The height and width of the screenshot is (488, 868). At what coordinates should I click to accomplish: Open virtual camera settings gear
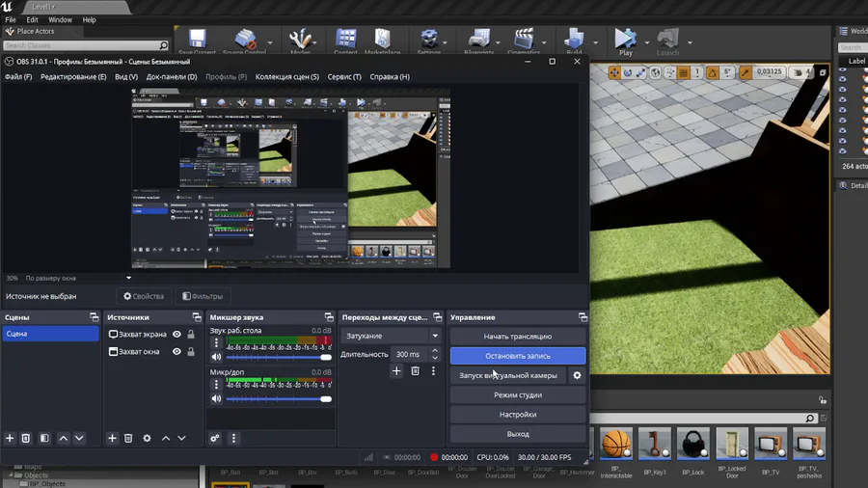pos(577,375)
